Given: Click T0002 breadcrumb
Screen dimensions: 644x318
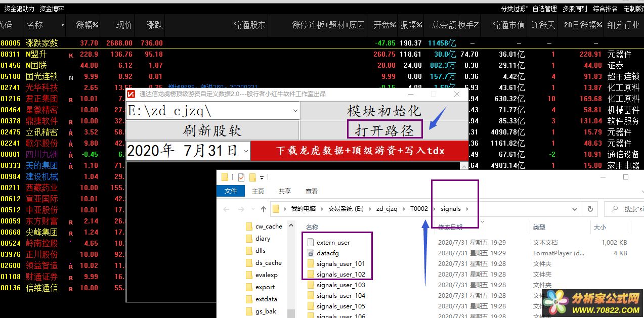Looking at the screenshot, I should 419,209.
